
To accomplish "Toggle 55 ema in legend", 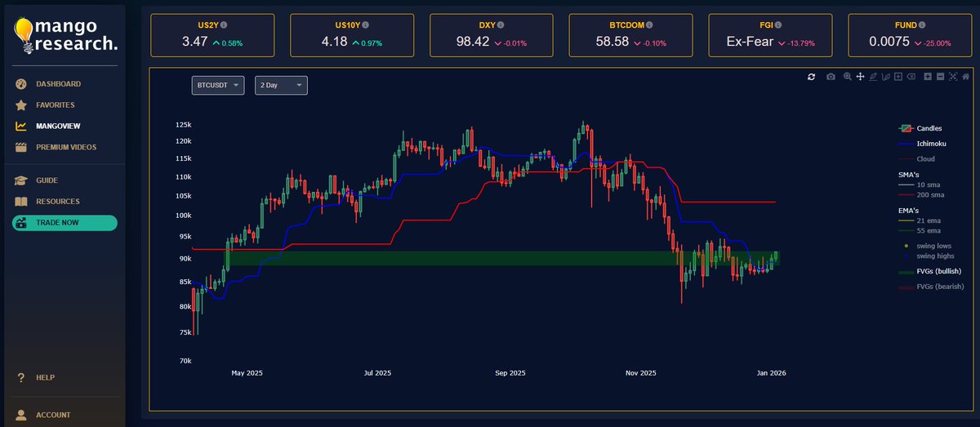I will coord(919,231).
